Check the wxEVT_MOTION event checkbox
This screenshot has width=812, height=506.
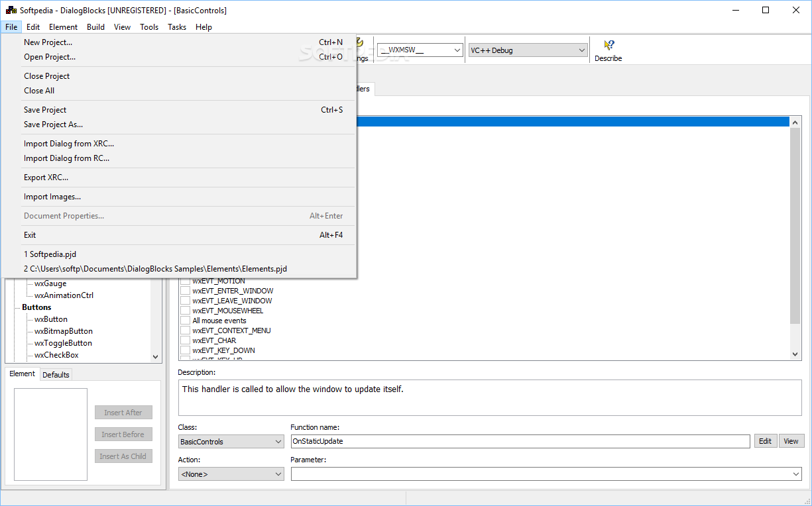click(186, 281)
